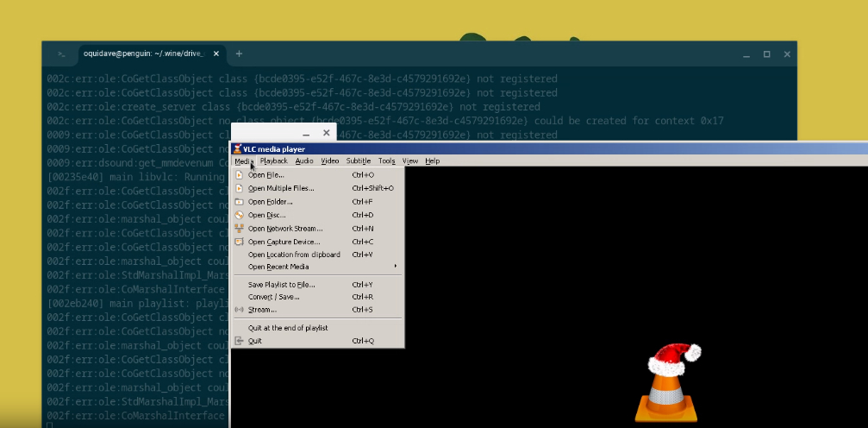
Task: Click the Ctrl+O shortcut text
Action: 363,175
